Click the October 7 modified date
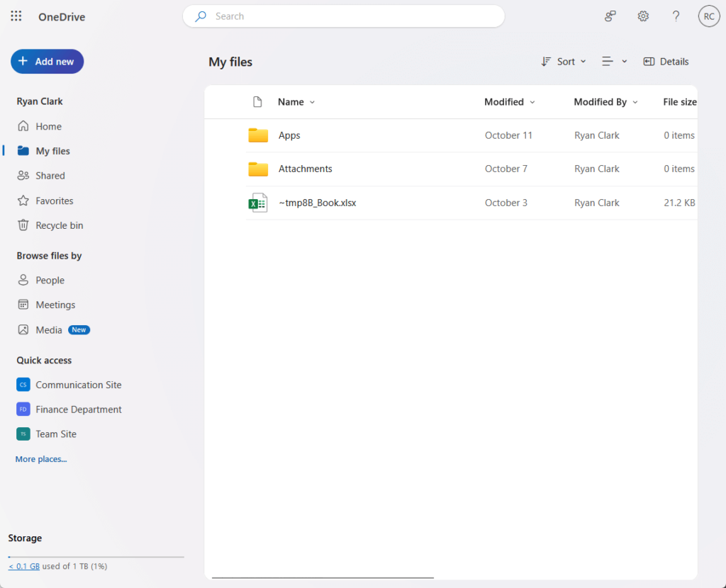This screenshot has width=726, height=588. pos(506,169)
